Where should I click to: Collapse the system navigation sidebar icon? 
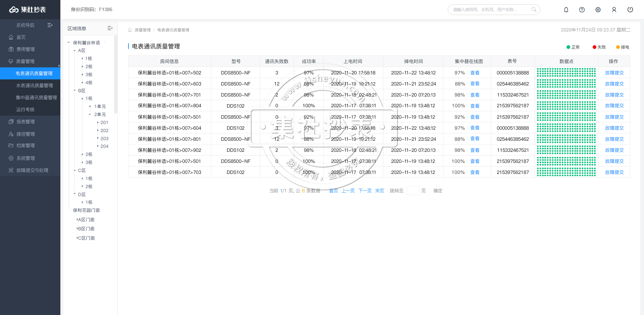click(50, 25)
